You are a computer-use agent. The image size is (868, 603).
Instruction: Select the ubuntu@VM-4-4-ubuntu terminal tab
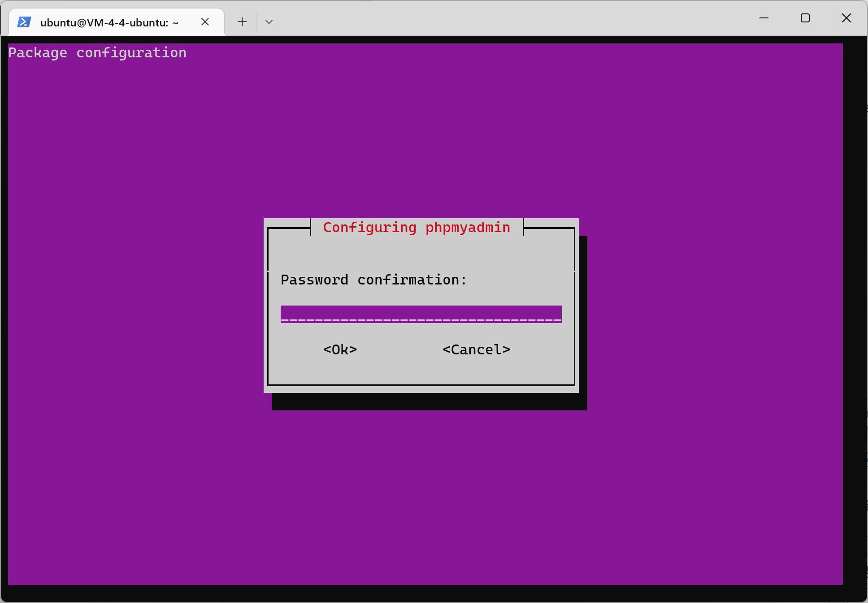click(117, 22)
